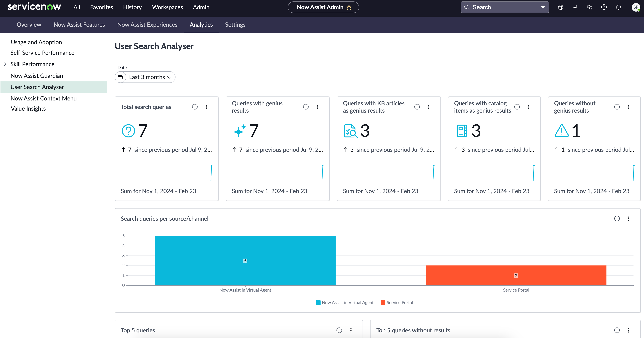
Task: Open the Now Assist sparkle icon in header
Action: click(x=575, y=7)
